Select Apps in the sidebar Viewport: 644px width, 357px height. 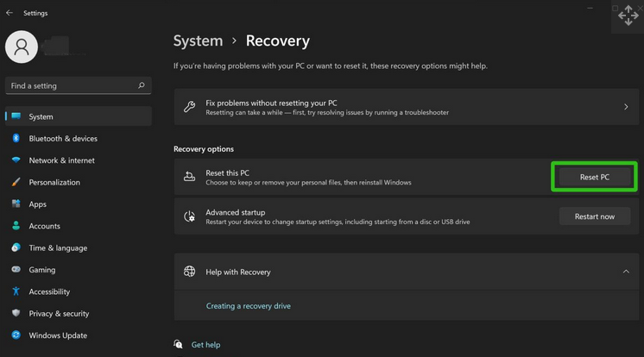pos(78,204)
